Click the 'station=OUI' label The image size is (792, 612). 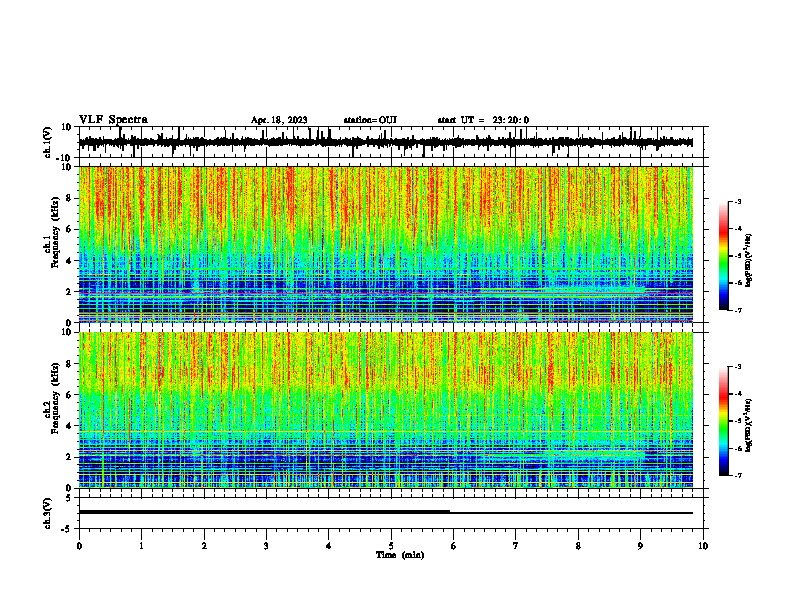tap(370, 120)
